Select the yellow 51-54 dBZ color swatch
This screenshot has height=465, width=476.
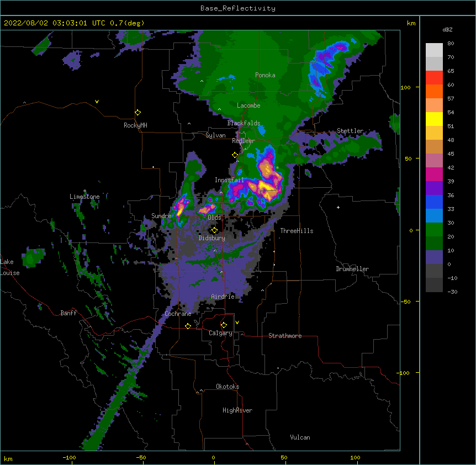434,119
